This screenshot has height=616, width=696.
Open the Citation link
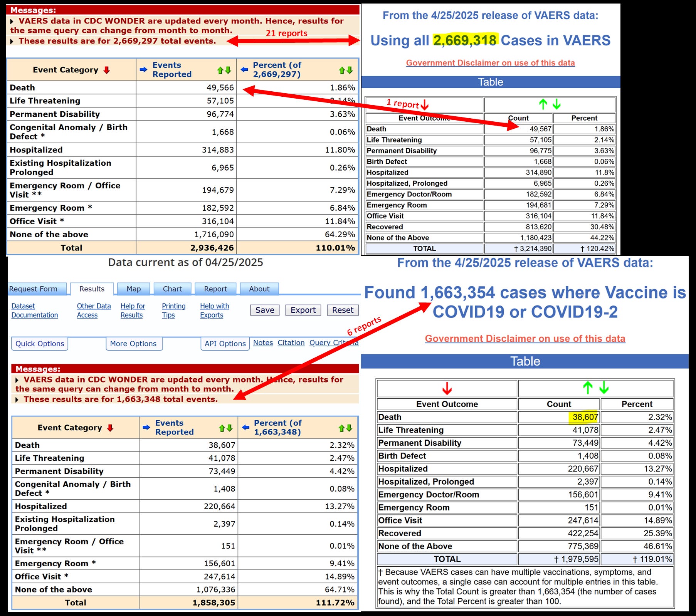(x=291, y=343)
